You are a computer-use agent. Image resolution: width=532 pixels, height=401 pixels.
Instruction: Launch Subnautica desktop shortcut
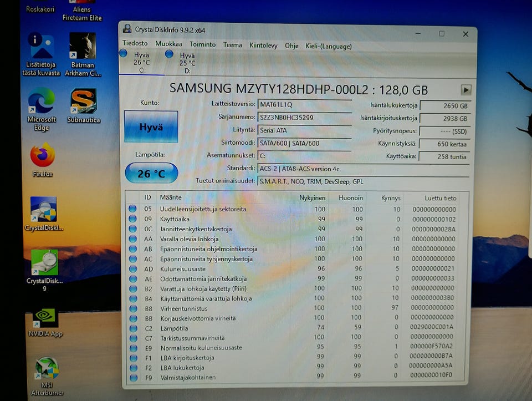pos(84,106)
